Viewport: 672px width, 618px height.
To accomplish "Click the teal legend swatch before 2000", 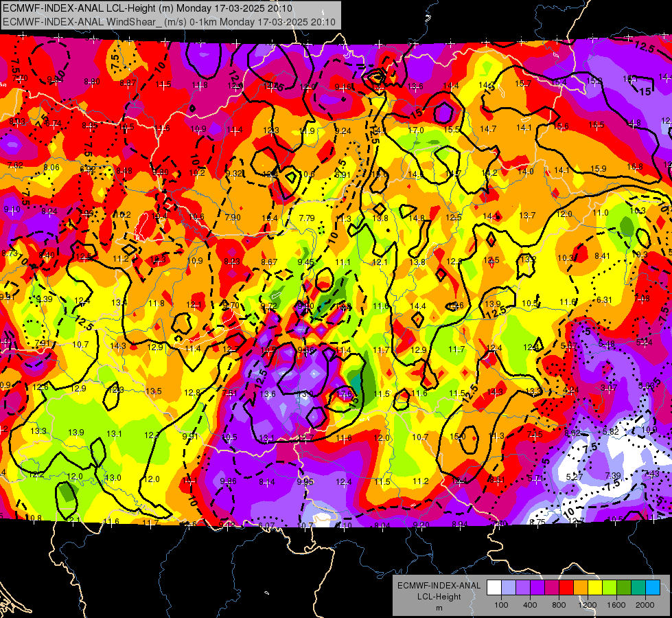I will click(x=638, y=588).
